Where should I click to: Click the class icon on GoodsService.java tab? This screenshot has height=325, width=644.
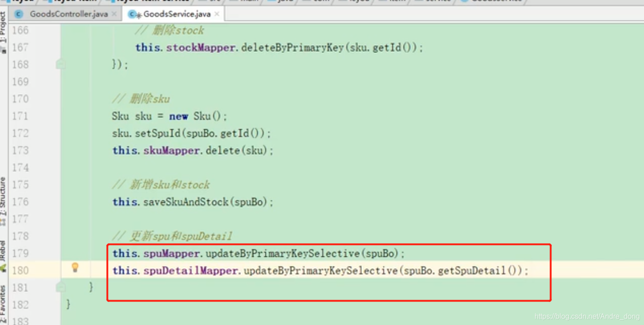(134, 14)
